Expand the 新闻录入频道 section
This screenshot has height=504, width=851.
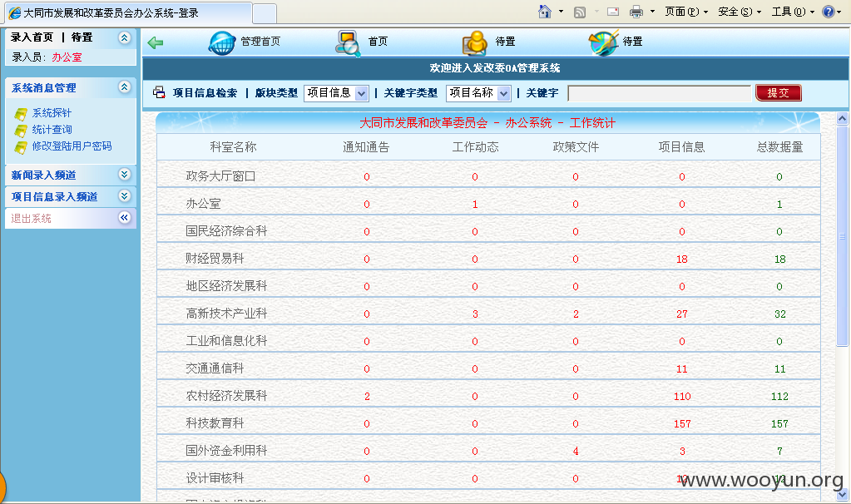tap(124, 174)
